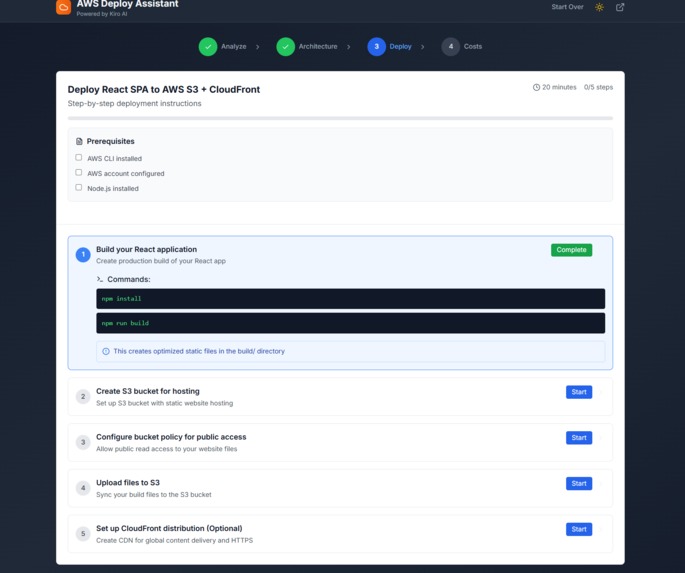
Task: Click the clock icon beside 20 minutes
Action: (x=536, y=87)
